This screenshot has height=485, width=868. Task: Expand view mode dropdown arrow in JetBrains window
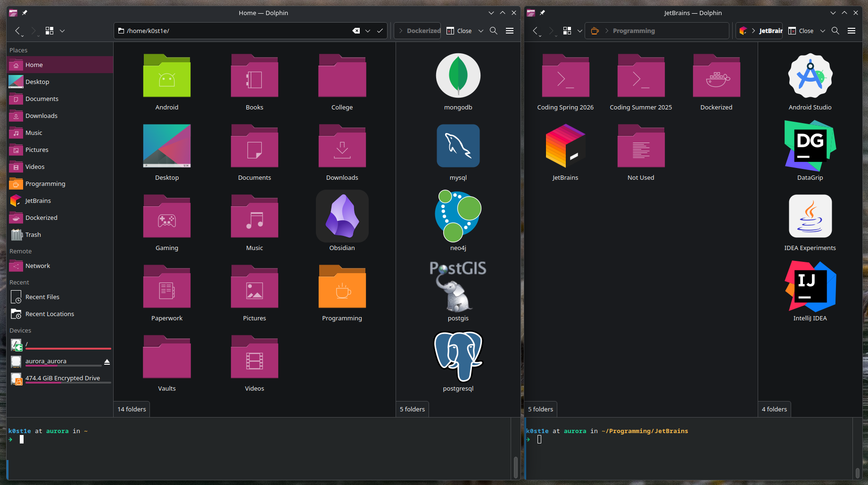[580, 31]
